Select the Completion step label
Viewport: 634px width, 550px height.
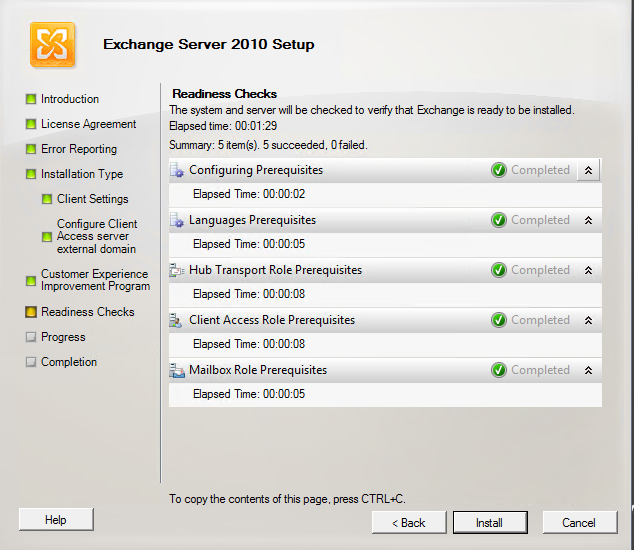tap(69, 362)
